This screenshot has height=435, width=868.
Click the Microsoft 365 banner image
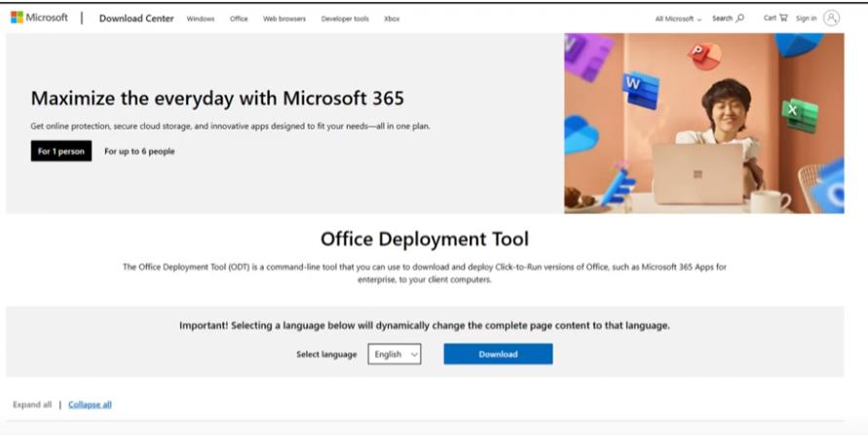point(704,124)
